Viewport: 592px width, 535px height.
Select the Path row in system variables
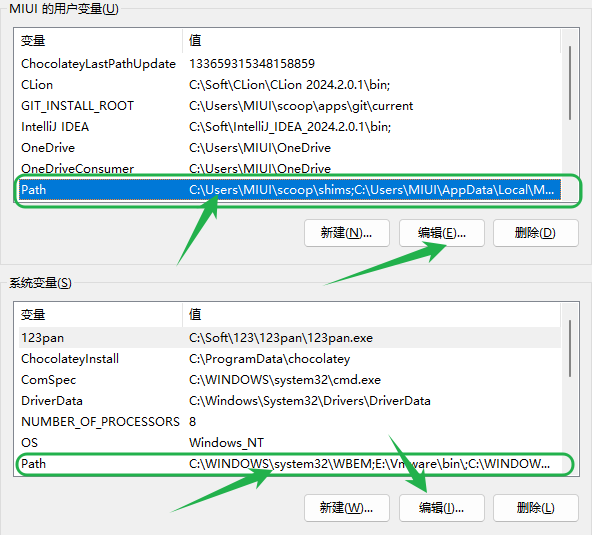click(290, 464)
